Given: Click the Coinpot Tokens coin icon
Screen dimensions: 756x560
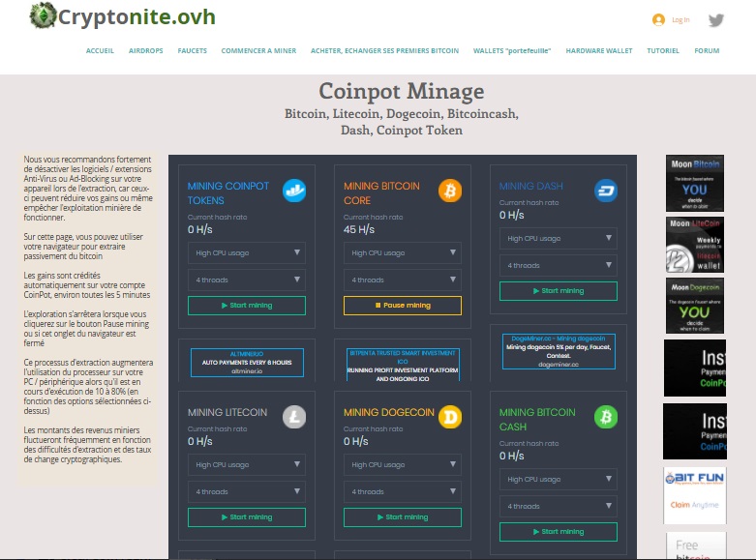Looking at the screenshot, I should click(x=294, y=191).
